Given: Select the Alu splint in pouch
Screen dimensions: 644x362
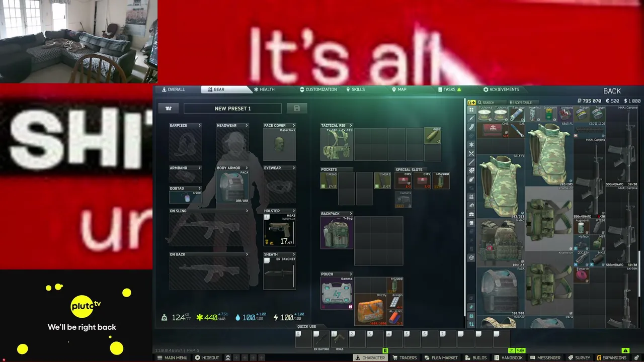Looking at the screenshot, I should click(x=395, y=318).
